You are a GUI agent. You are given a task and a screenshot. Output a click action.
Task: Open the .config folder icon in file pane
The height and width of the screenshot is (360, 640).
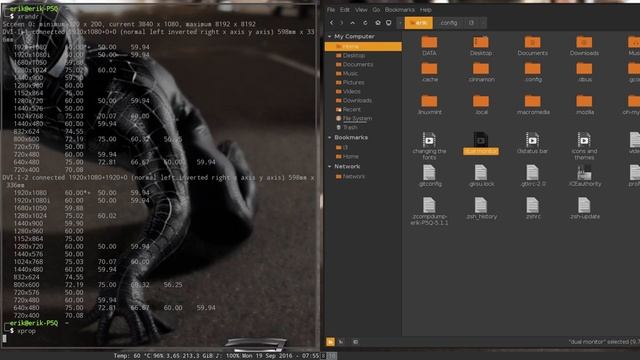click(x=533, y=72)
